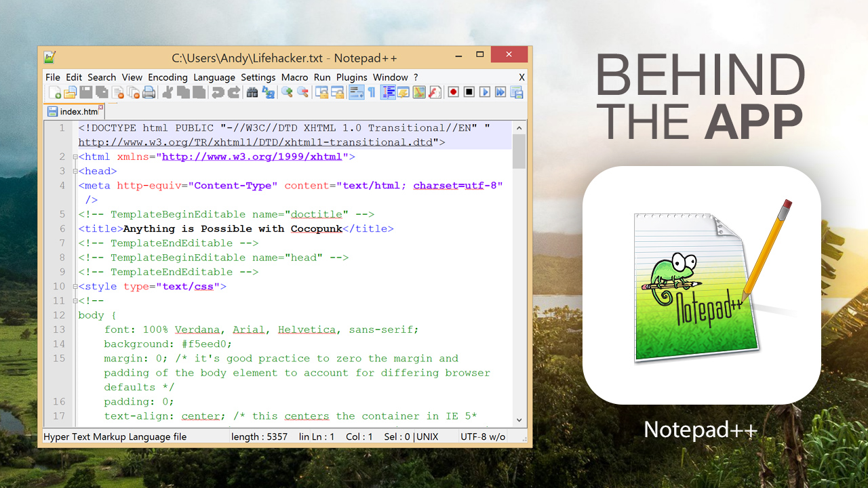Click the Save floppy disk toolbar icon

click(86, 92)
